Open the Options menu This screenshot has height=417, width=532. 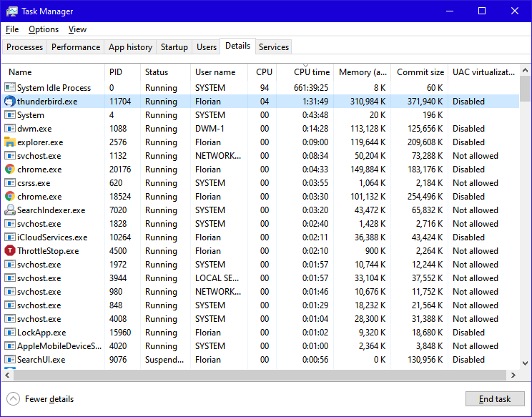click(44, 29)
